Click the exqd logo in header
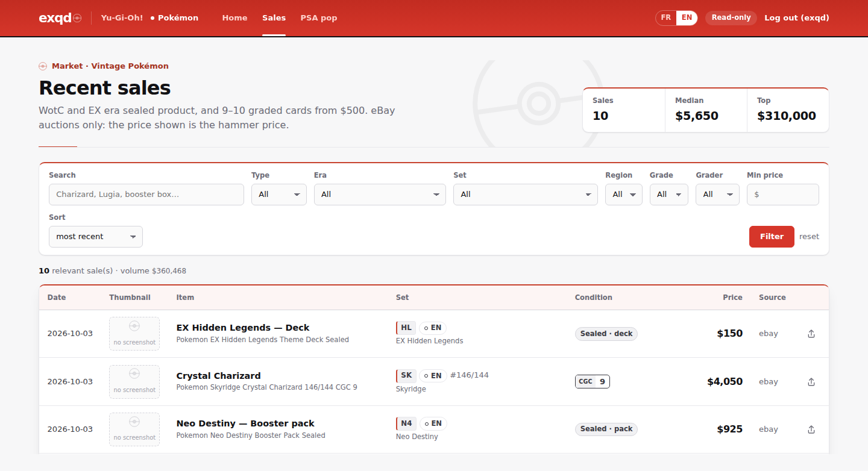Image resolution: width=868 pixels, height=471 pixels. click(x=60, y=18)
